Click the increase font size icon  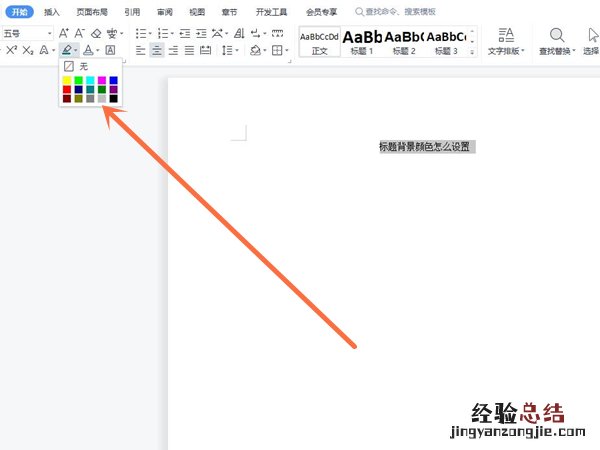[x=64, y=33]
